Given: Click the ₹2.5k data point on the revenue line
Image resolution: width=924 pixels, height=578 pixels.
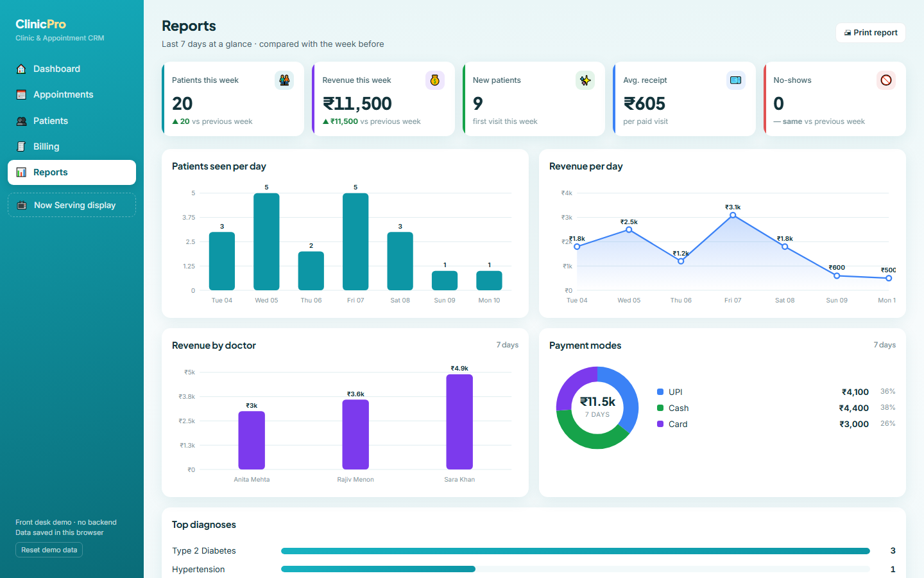Looking at the screenshot, I should coord(629,229).
